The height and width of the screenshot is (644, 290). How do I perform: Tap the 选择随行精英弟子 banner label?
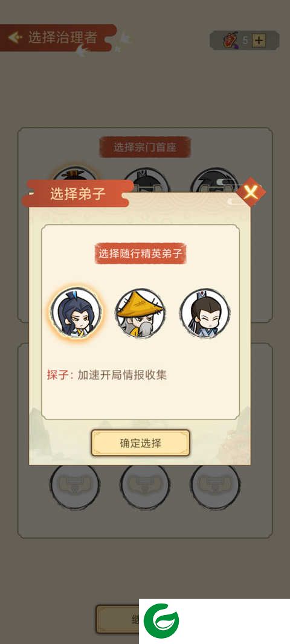pos(140,253)
